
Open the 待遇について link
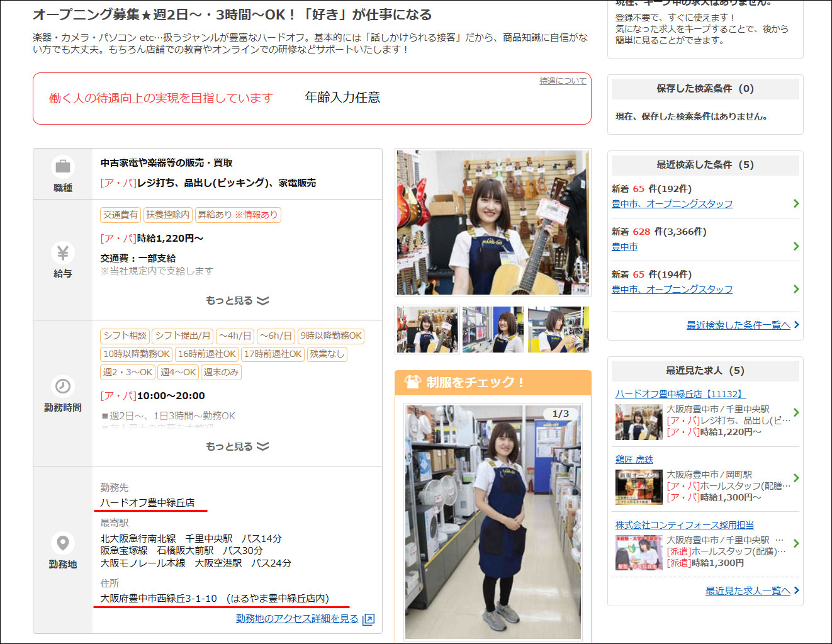(x=563, y=81)
